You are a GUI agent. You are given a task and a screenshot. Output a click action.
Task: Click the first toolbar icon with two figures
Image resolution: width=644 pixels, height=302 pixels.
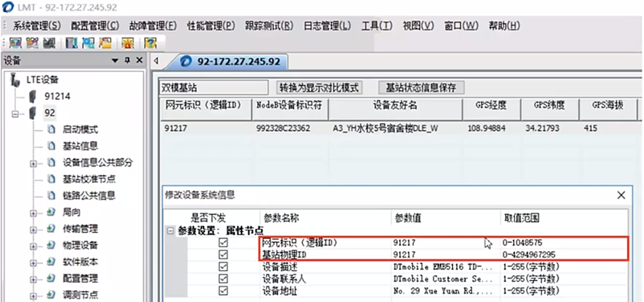click(15, 43)
